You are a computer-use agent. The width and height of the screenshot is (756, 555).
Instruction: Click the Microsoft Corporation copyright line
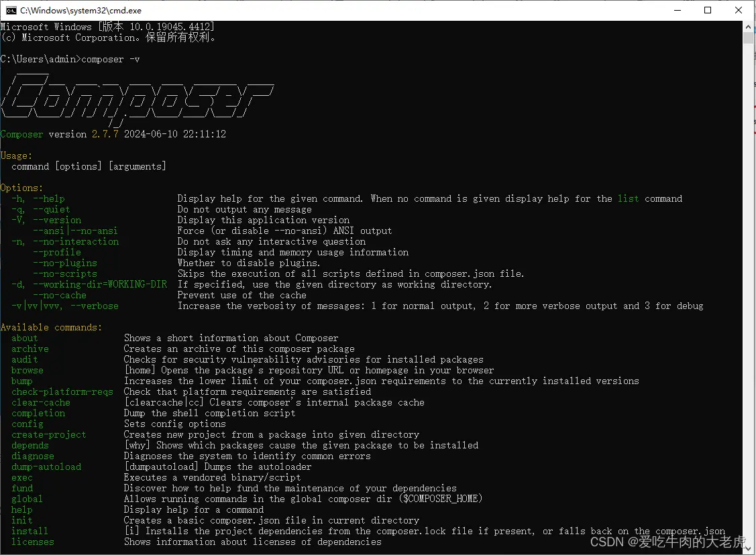pos(108,38)
